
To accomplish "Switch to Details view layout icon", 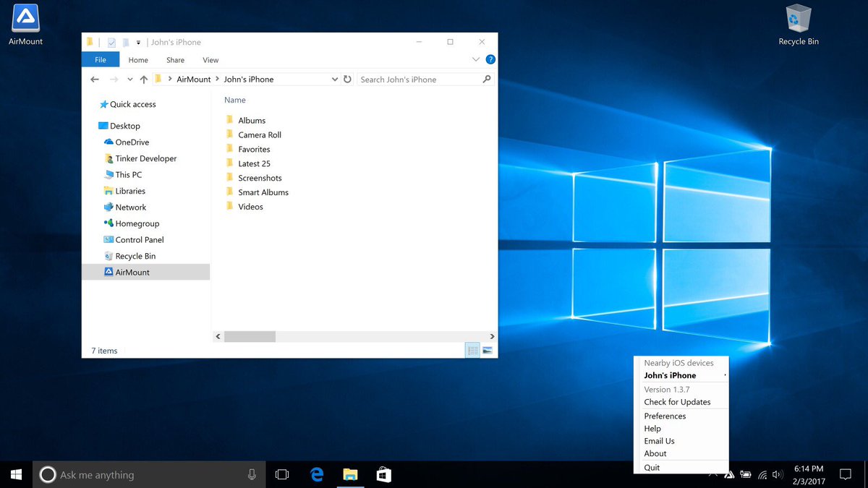I will point(473,351).
